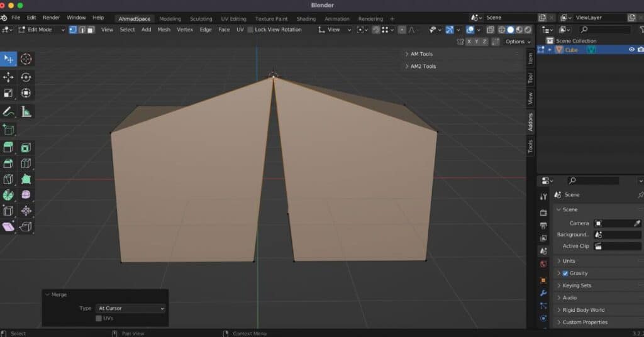This screenshot has width=644, height=337.
Task: Choose the Annotate pencil tool
Action: 8,111
